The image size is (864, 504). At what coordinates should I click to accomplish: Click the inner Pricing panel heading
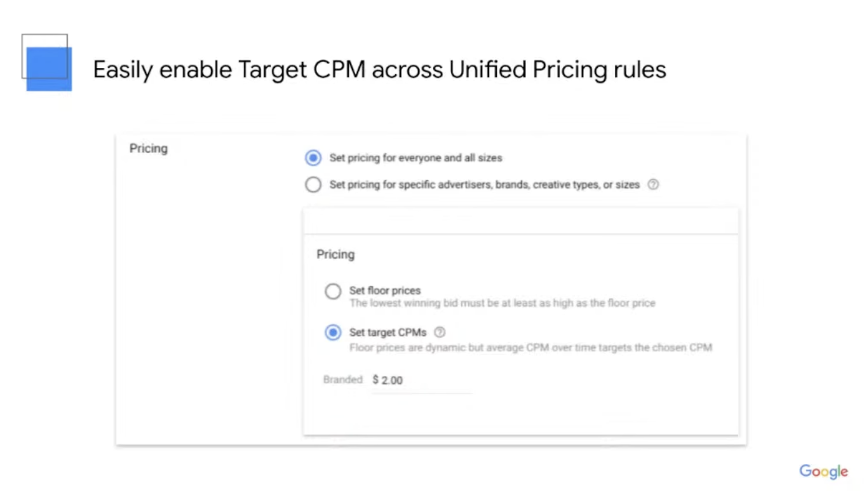(335, 254)
